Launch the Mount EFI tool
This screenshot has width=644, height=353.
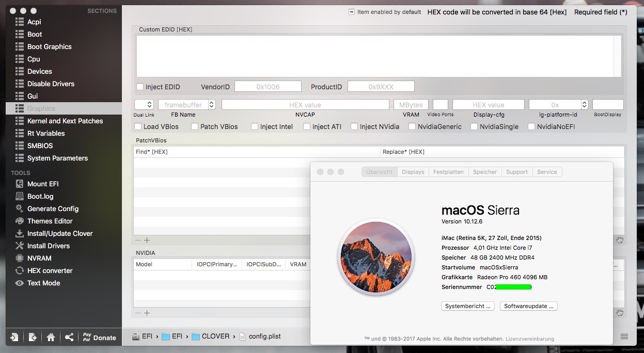coord(43,184)
